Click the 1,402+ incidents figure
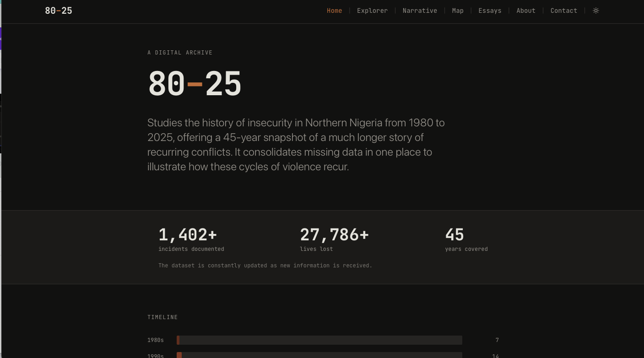This screenshot has height=358, width=644. tap(188, 235)
